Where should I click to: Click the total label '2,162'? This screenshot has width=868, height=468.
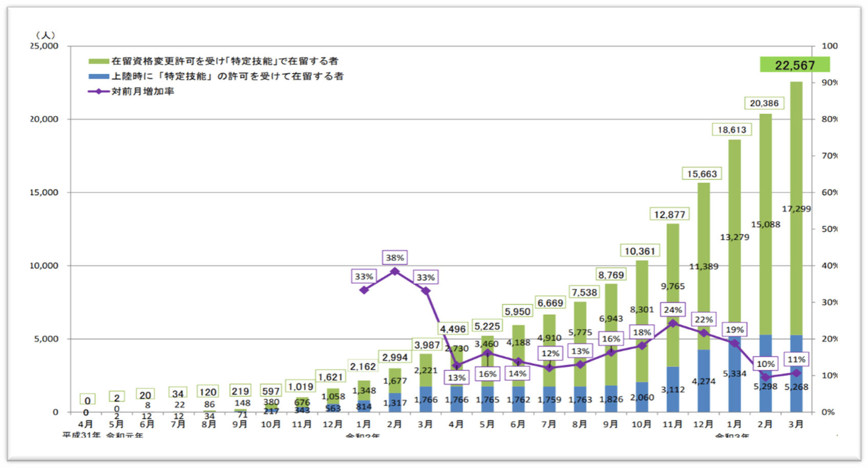[x=363, y=367]
